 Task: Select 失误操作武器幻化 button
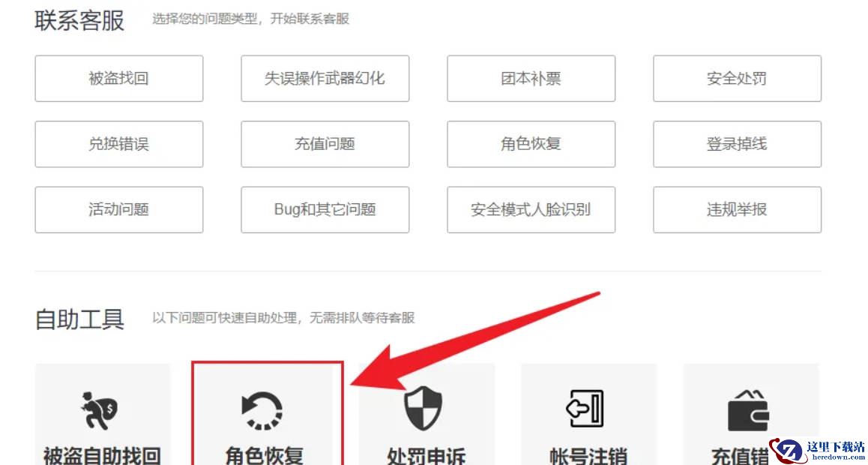[x=325, y=79]
